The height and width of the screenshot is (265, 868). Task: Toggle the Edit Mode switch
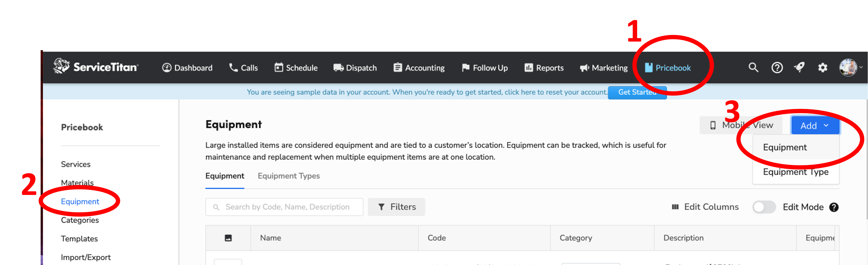coord(764,207)
